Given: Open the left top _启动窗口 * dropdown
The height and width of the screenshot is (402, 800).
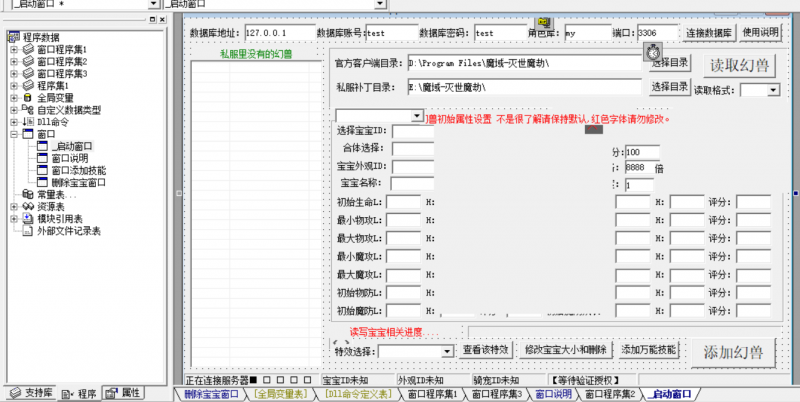Looking at the screenshot, I should click(153, 4).
